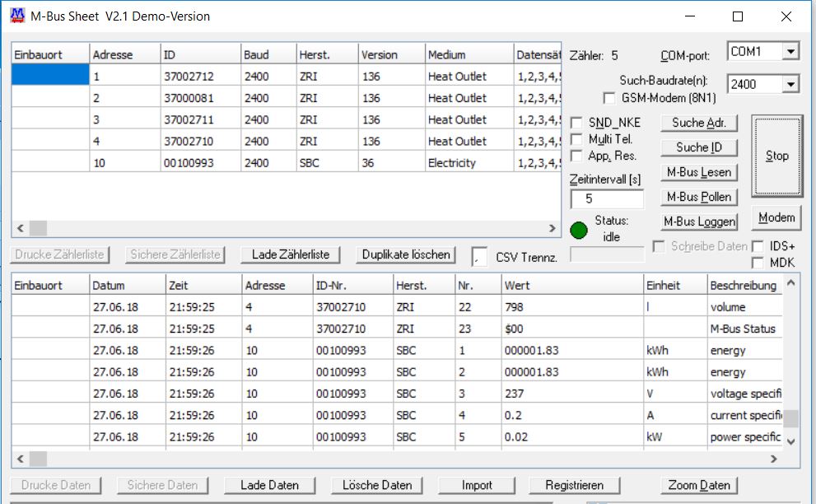Open the COM-port dropdown showing COM1
Viewport: 816px width, 504px height.
coord(790,52)
